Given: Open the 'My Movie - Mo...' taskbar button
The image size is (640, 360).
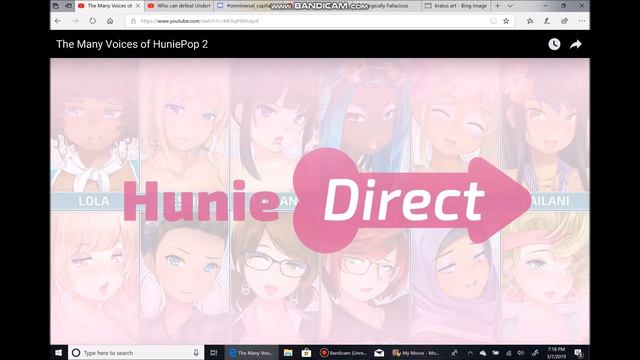Looking at the screenshot, I should tap(416, 353).
